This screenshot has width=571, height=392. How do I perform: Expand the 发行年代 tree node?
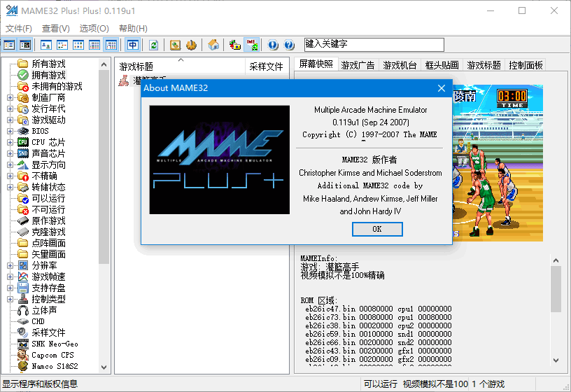click(x=10, y=109)
